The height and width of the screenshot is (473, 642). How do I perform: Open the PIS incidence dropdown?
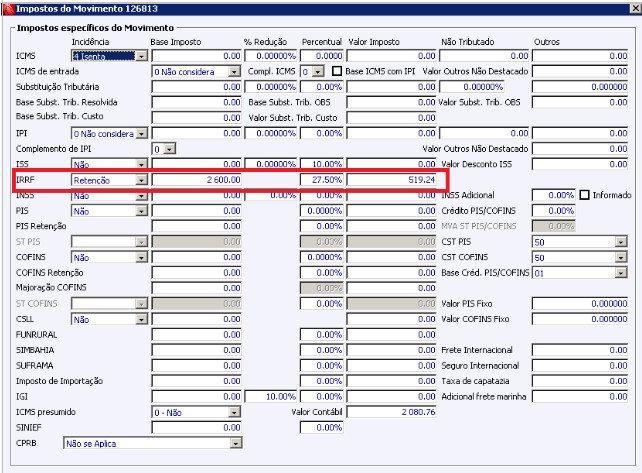(x=142, y=211)
